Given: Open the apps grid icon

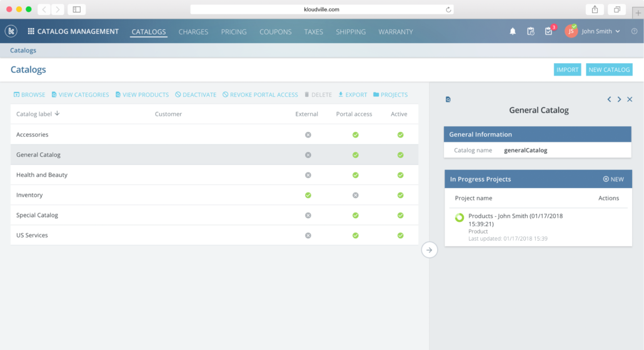Looking at the screenshot, I should click(31, 31).
